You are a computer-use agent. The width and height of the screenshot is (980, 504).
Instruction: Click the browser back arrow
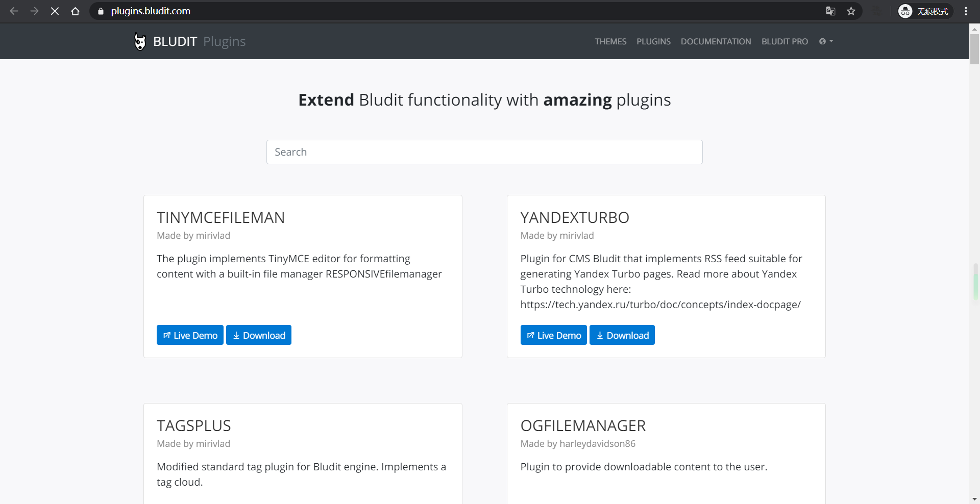[14, 11]
